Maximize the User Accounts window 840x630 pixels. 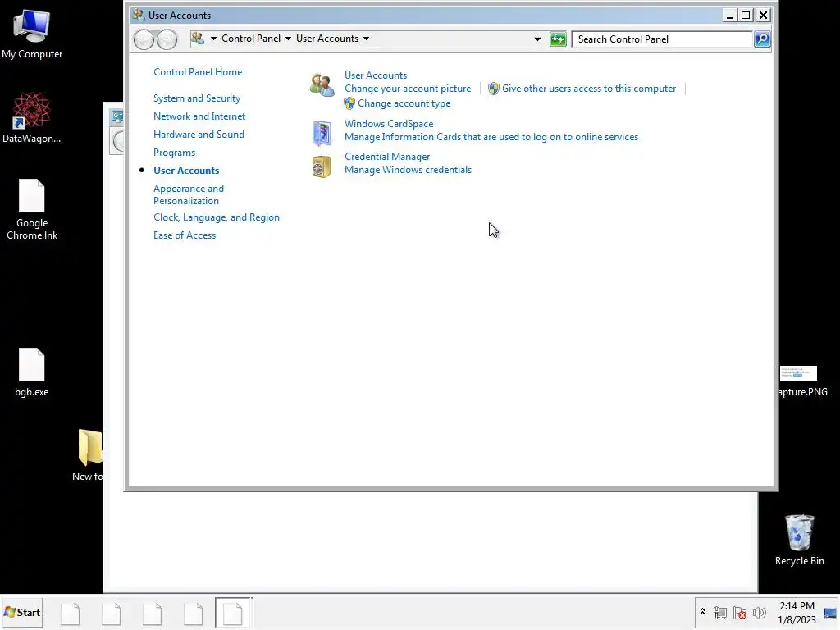tap(745, 15)
